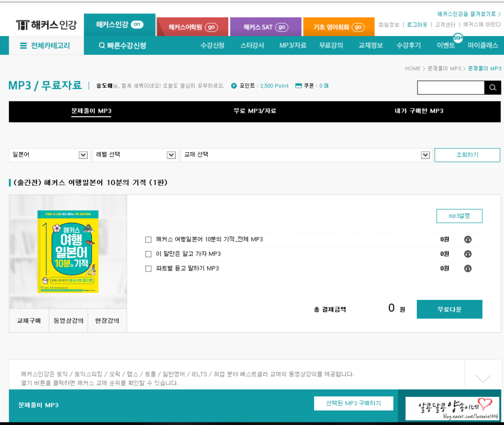Switch to 무료 MP3/자료 tab

coord(255,111)
